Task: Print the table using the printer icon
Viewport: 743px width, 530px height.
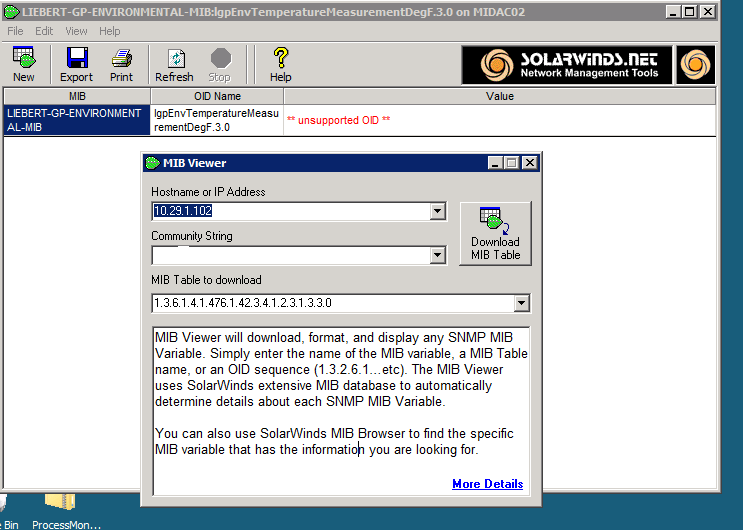Action: [x=122, y=64]
